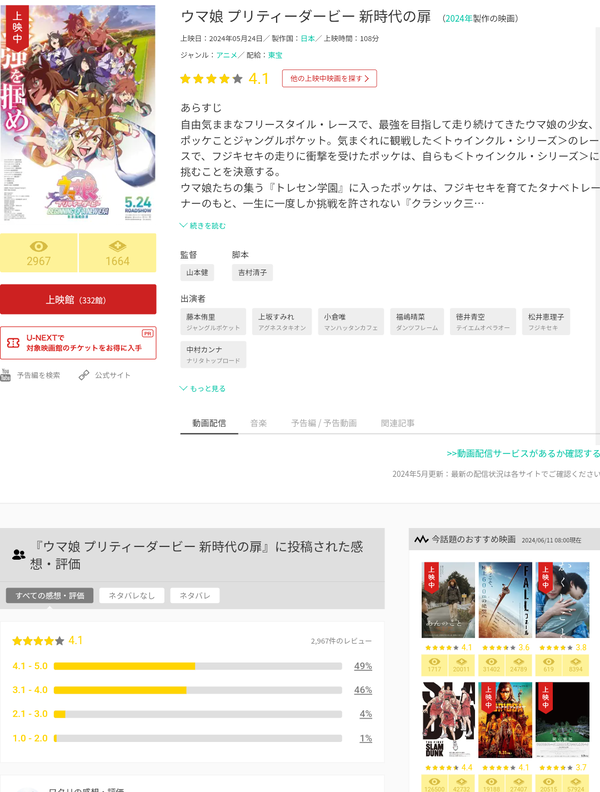Click the 3.1 - 4.0 rating distribution bar
600x792 pixels.
coord(198,690)
